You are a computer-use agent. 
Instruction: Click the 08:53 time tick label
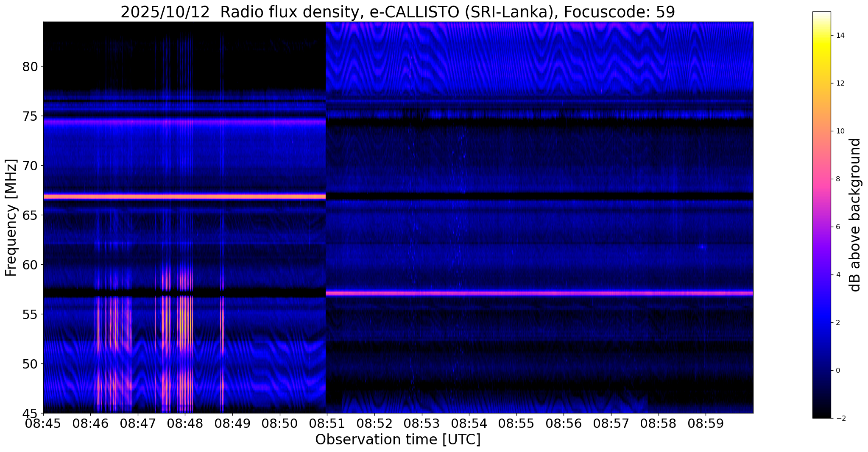tap(422, 423)
